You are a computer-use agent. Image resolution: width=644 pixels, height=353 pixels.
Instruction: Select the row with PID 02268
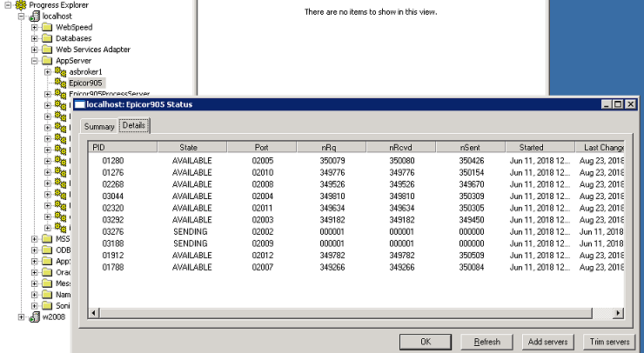(x=357, y=184)
